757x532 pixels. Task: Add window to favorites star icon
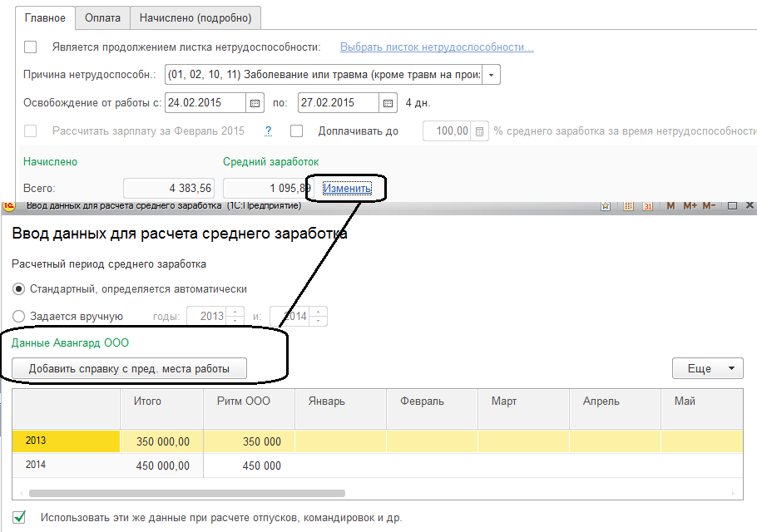[606, 206]
